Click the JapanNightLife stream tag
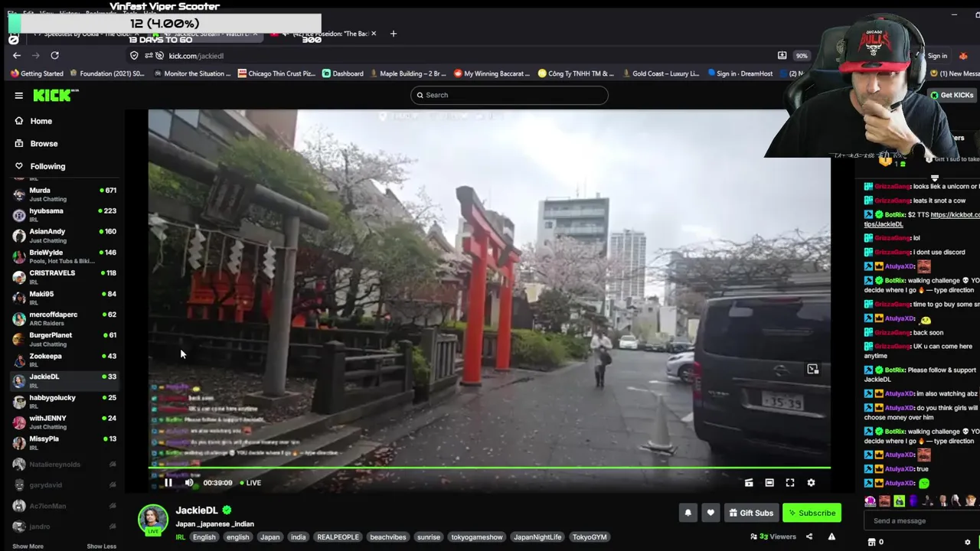Screen dimensions: 980x551 [537, 537]
